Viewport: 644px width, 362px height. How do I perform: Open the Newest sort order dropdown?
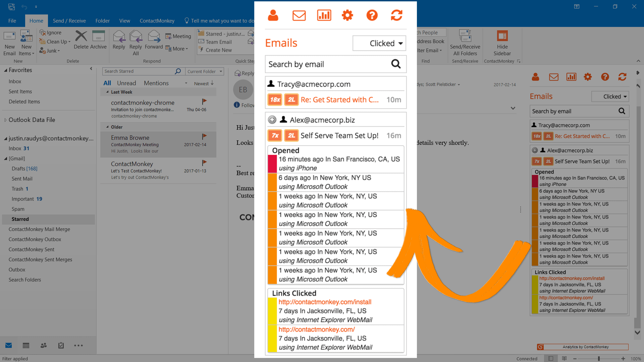pos(203,83)
